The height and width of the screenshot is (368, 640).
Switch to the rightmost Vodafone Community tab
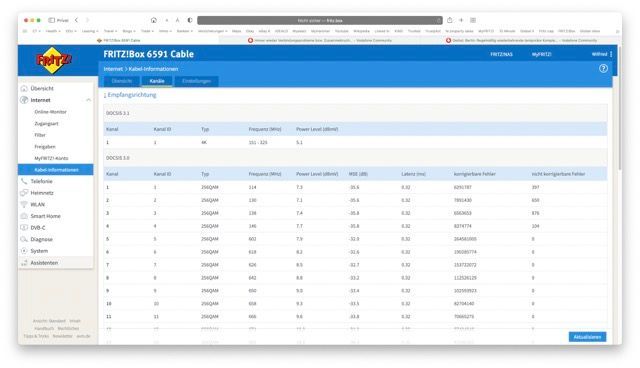(x=520, y=40)
